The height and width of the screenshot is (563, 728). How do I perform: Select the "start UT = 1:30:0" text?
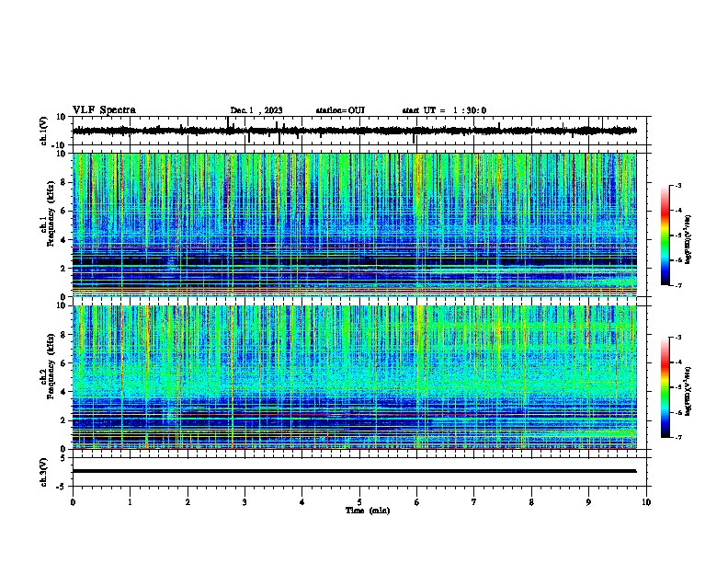point(444,110)
